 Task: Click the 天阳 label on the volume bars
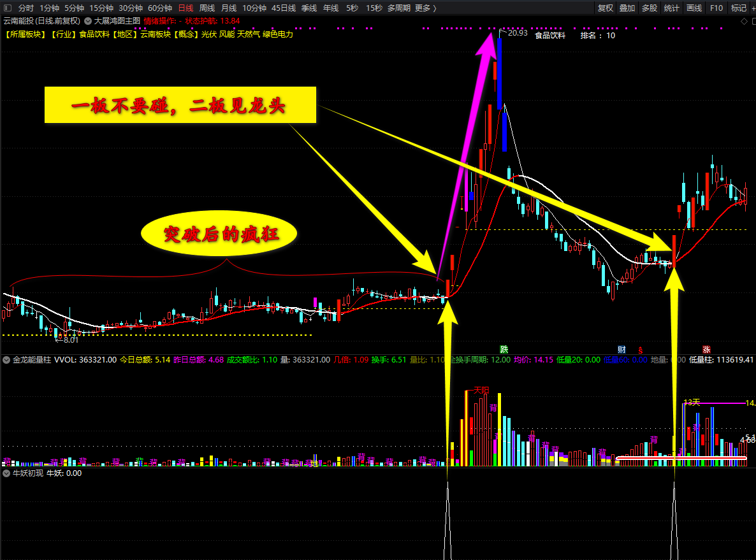[481, 390]
